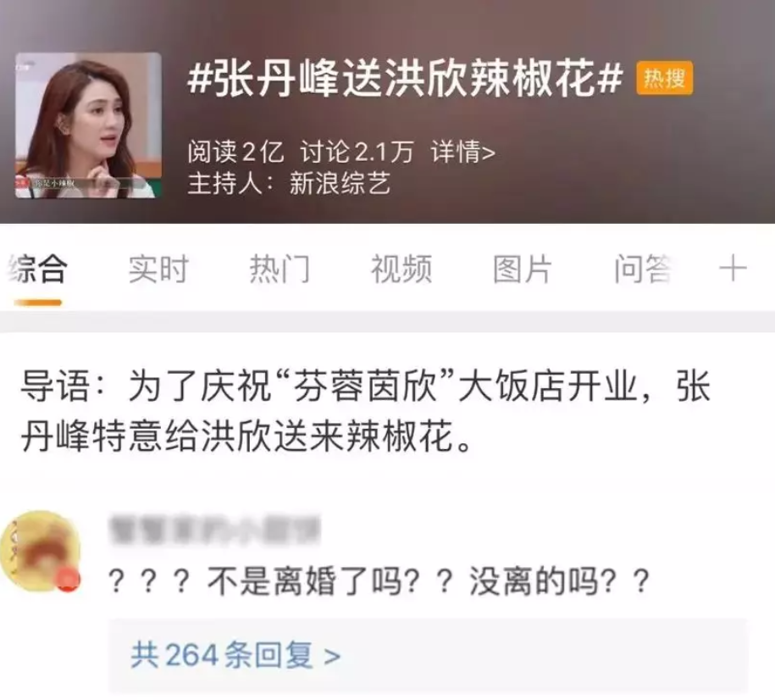Click the 导语 intro paragraph
The height and width of the screenshot is (700, 775).
pyautogui.click(x=366, y=412)
